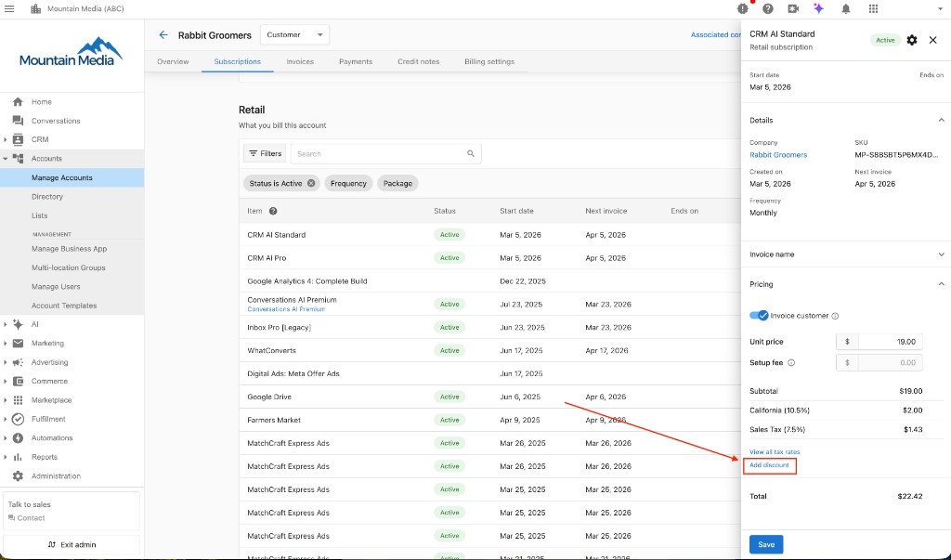951x560 pixels.
Task: Click the Marketing envelope icon
Action: pos(18,344)
